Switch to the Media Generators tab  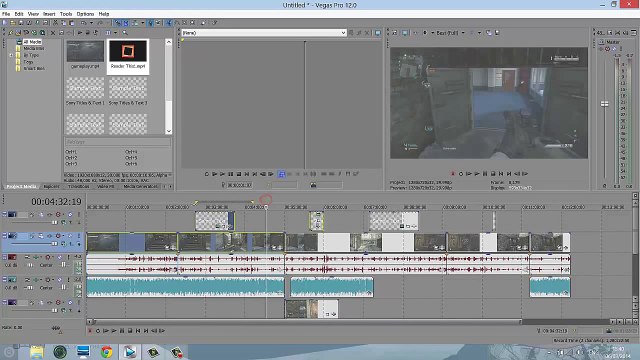[x=140, y=187]
